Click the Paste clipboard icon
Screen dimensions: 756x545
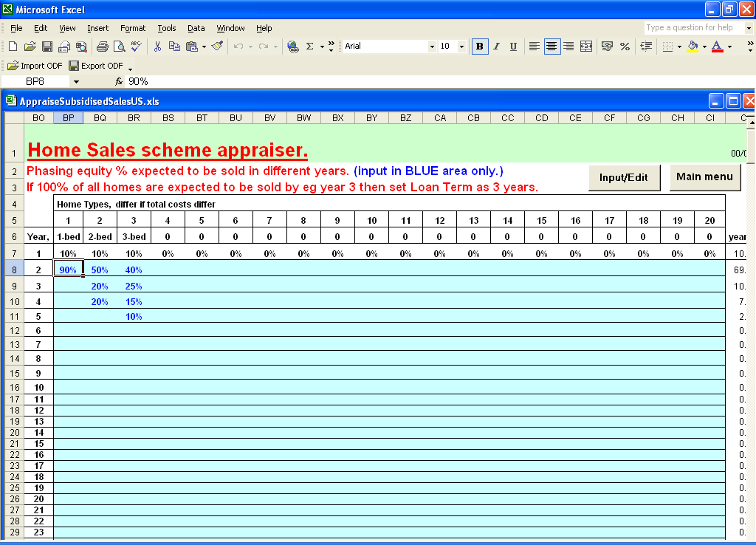click(192, 47)
